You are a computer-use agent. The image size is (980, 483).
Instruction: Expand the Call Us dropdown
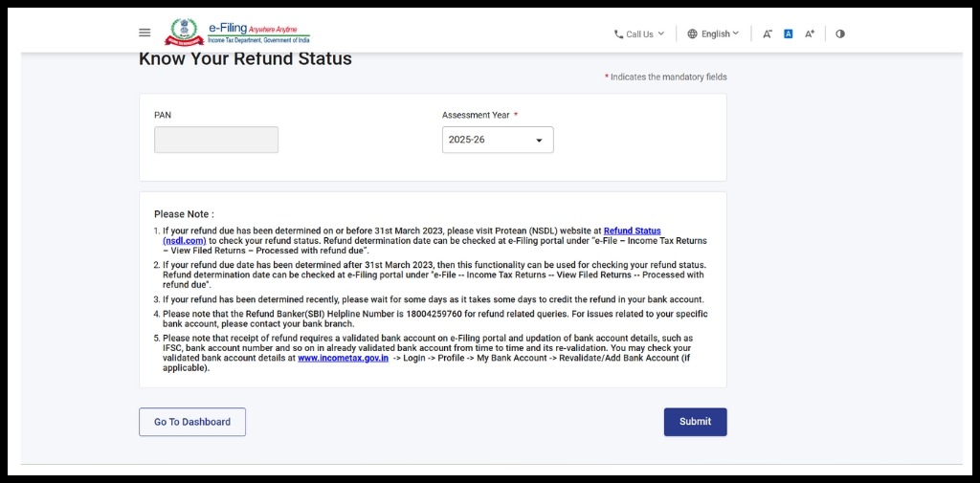[x=639, y=34]
